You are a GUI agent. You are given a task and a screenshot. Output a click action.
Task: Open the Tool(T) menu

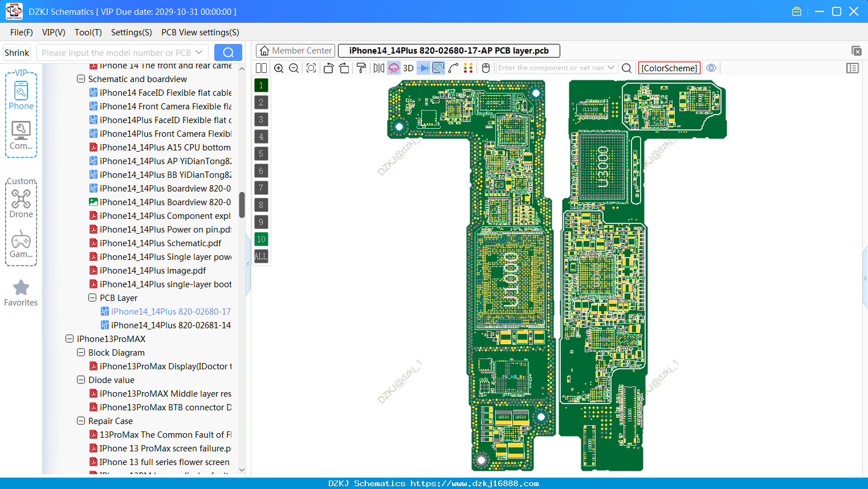(88, 32)
